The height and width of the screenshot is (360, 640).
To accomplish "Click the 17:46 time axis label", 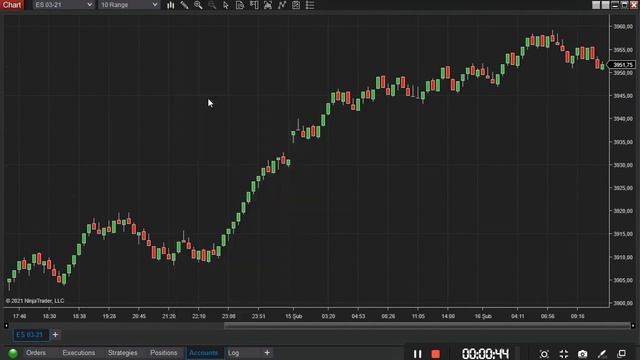I will pos(19,316).
